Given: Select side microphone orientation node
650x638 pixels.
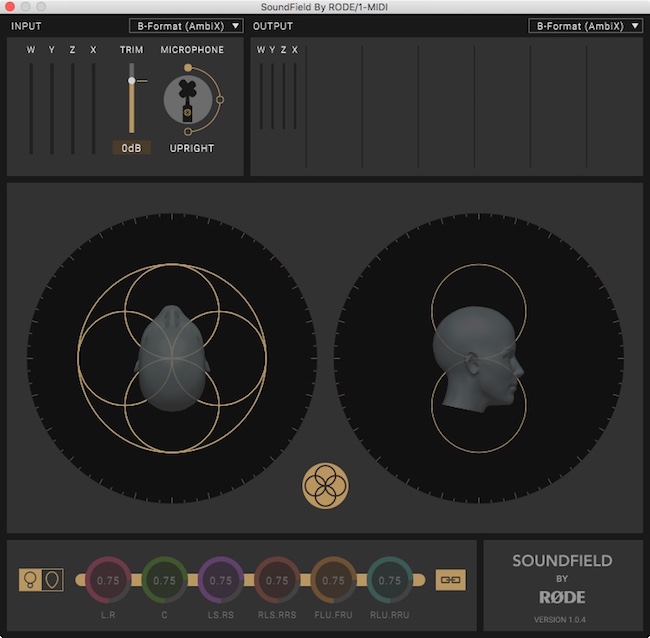Looking at the screenshot, I should [220, 99].
